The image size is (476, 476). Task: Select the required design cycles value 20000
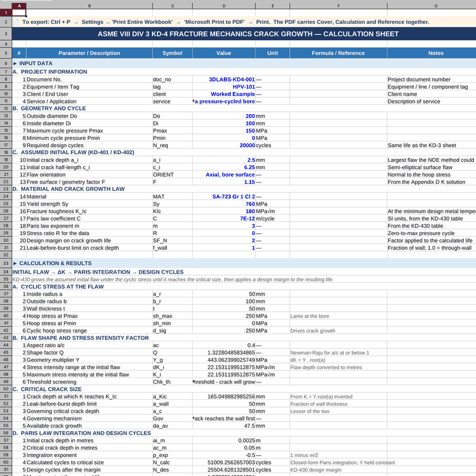pos(224,145)
